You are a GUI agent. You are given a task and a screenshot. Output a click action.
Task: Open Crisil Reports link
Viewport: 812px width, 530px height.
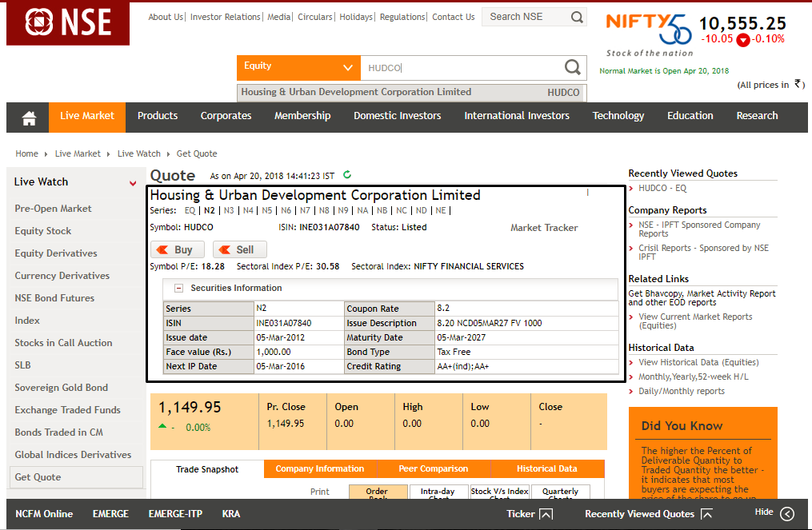703,253
